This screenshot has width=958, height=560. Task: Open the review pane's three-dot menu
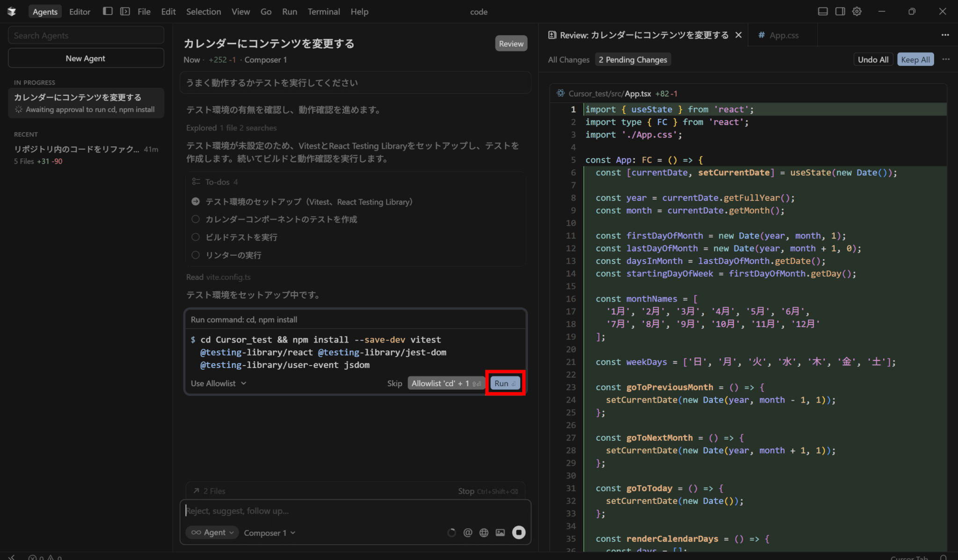pyautogui.click(x=945, y=59)
